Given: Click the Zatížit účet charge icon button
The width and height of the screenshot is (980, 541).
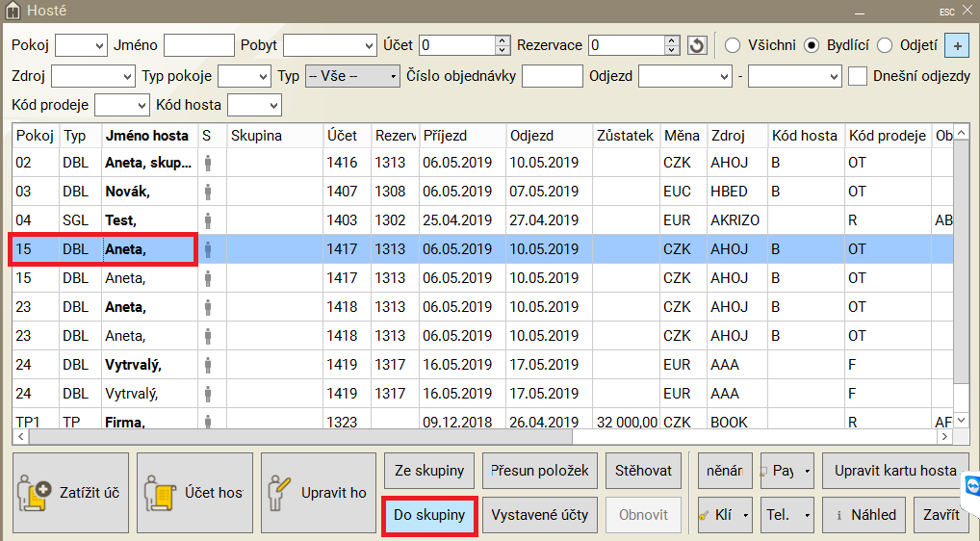Looking at the screenshot, I should (70, 492).
